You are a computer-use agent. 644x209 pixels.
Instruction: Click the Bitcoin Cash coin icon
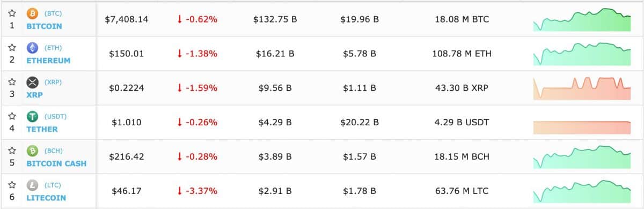(33, 151)
